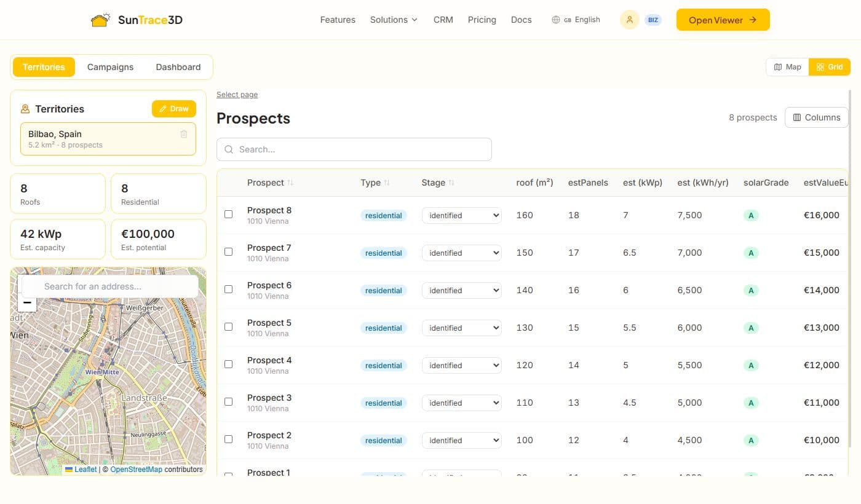Open the OpenStreetMap attribution link

[137, 470]
